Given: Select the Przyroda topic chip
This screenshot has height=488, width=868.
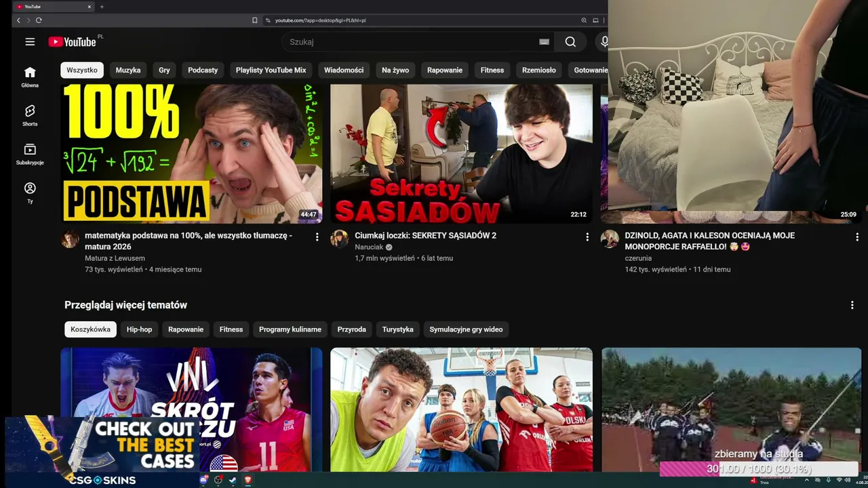Looking at the screenshot, I should coord(351,329).
